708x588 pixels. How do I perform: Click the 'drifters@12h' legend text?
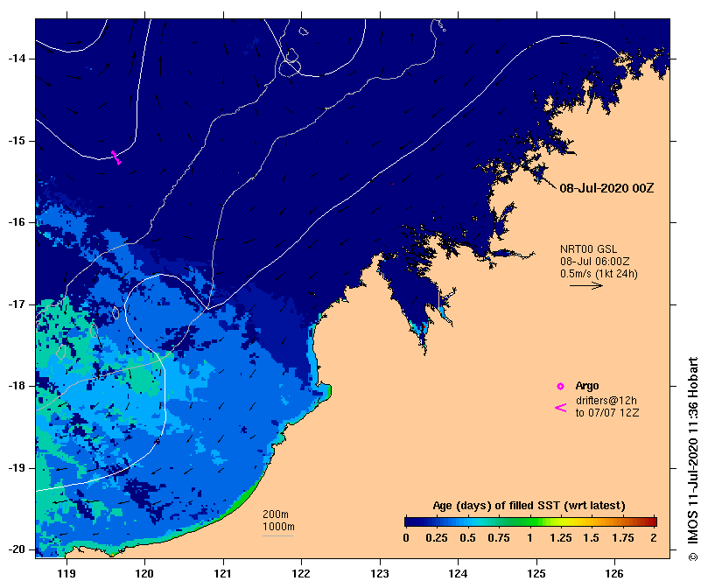(x=606, y=401)
